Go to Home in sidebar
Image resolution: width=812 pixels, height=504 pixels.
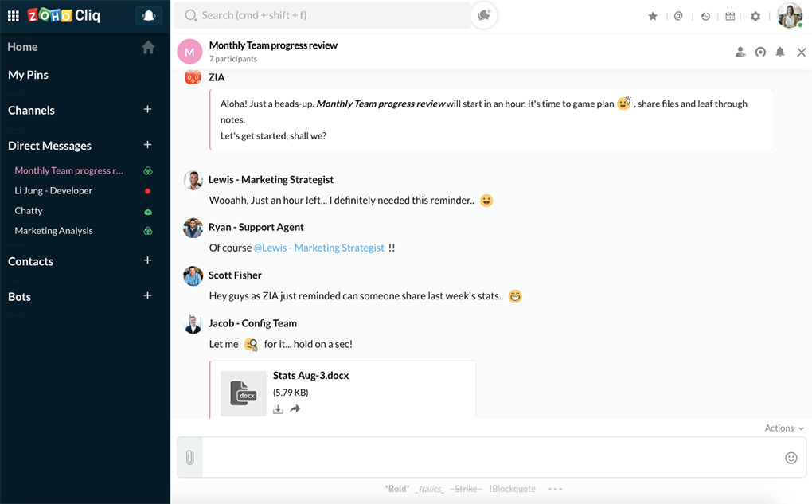(23, 47)
